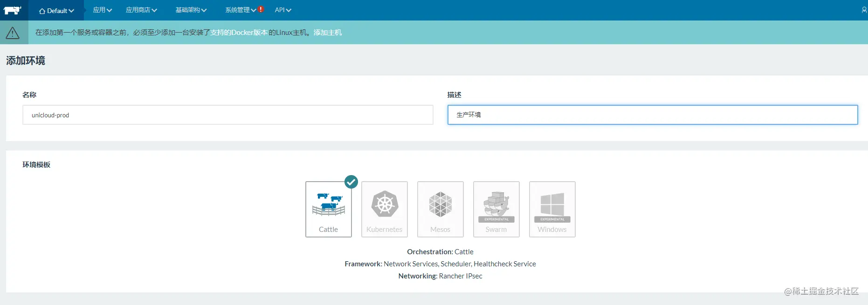Click the Orchestration: Cattle text
Screen dimensions: 868x305
[x=440, y=251]
